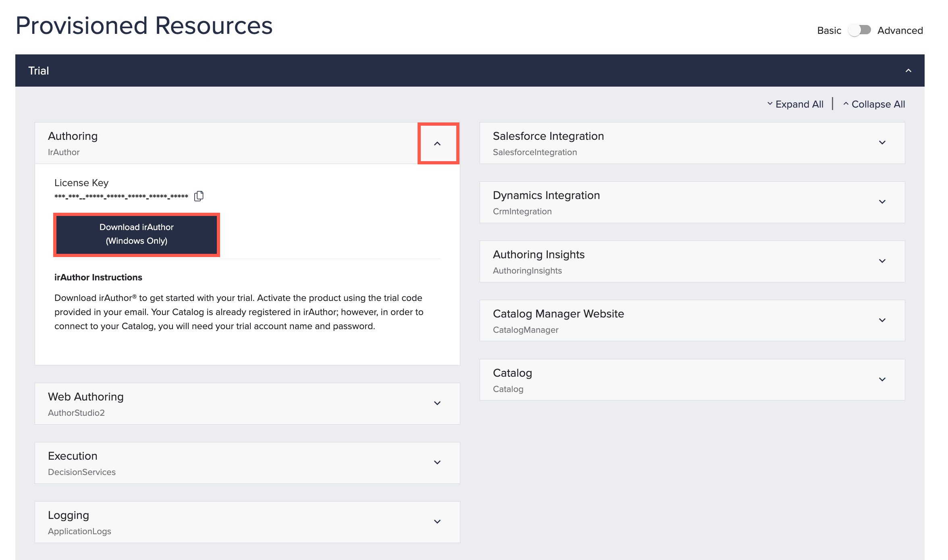The image size is (948, 560).
Task: Copy the License Key to clipboard
Action: click(x=198, y=196)
